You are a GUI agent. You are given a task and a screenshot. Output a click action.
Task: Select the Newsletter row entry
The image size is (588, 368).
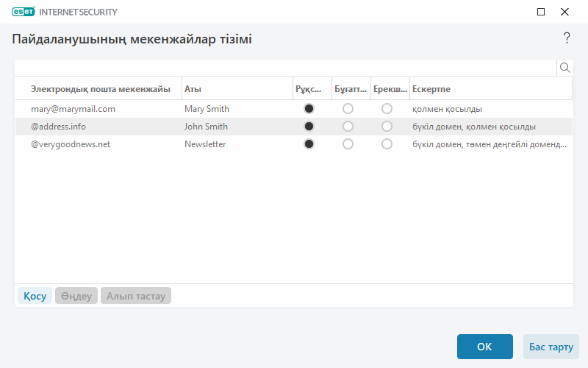pos(205,144)
